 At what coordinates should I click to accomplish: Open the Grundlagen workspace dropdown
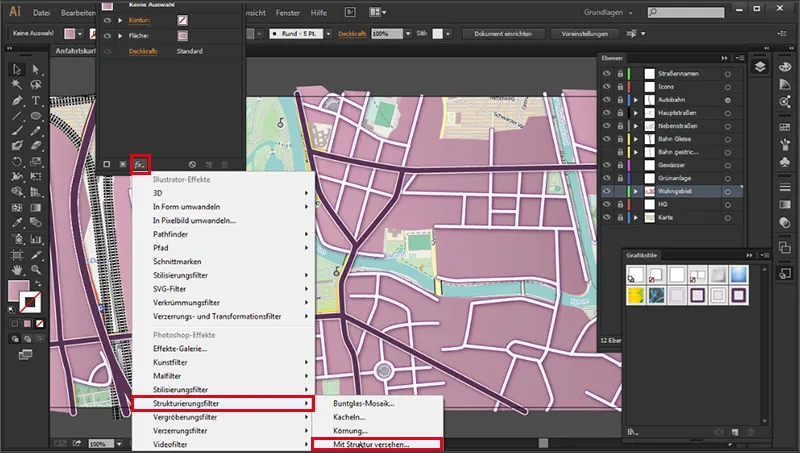608,12
